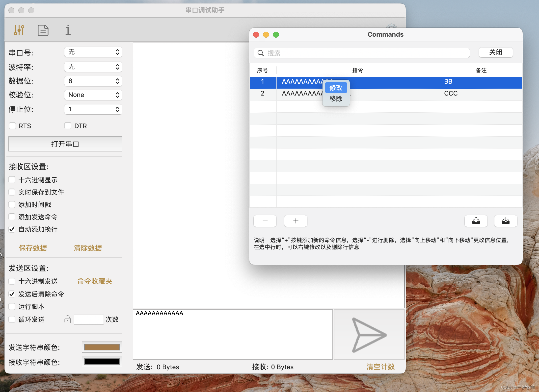The image size is (539, 392).
Task: Choose 移除 in the context menu
Action: tap(336, 99)
